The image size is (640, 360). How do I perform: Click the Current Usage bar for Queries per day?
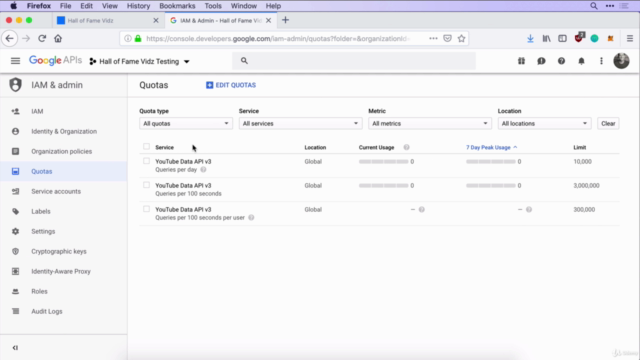tap(384, 162)
